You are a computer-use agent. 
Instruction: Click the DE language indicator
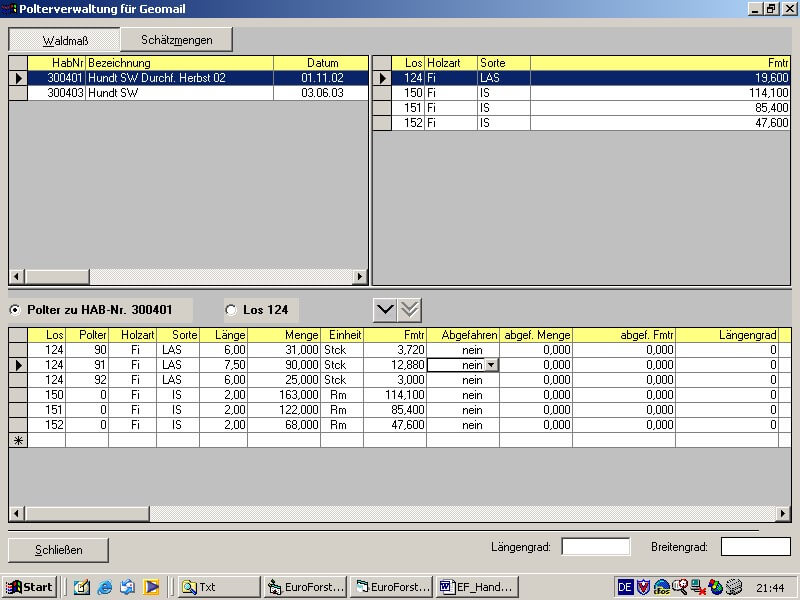click(625, 587)
